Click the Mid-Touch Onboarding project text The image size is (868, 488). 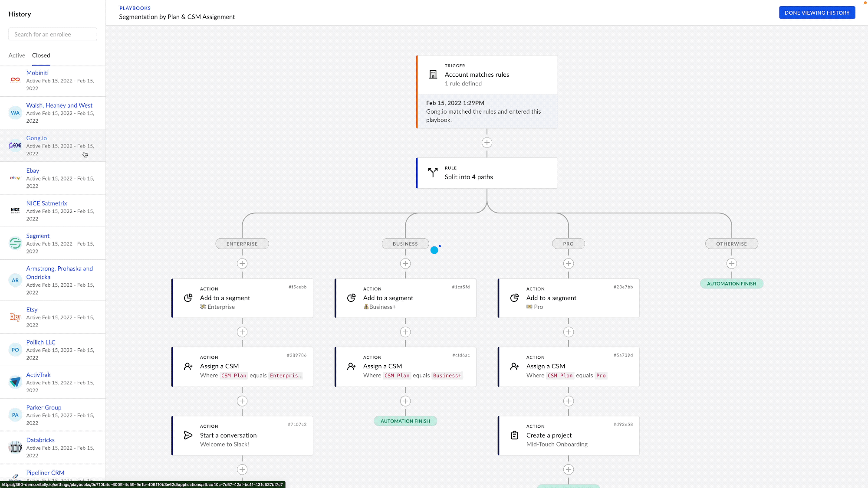pyautogui.click(x=557, y=445)
